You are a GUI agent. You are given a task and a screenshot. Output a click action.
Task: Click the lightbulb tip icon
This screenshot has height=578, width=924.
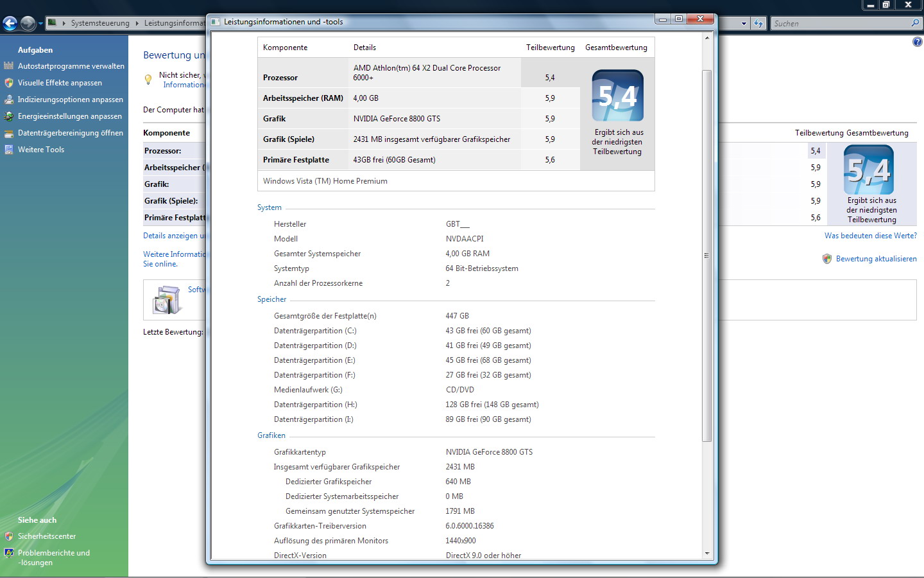click(148, 80)
